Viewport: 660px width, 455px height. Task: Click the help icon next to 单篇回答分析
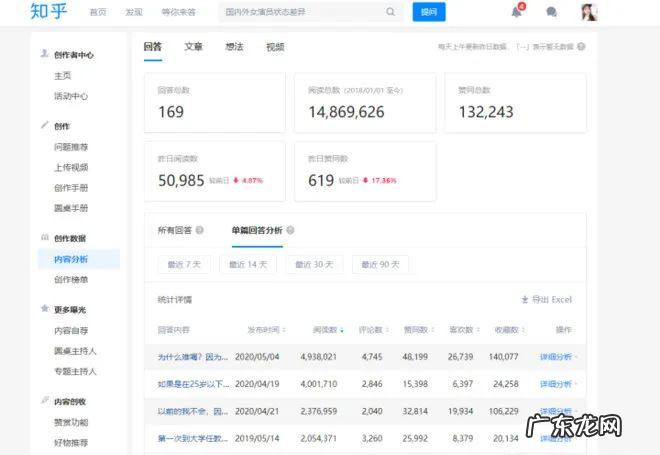(x=290, y=230)
